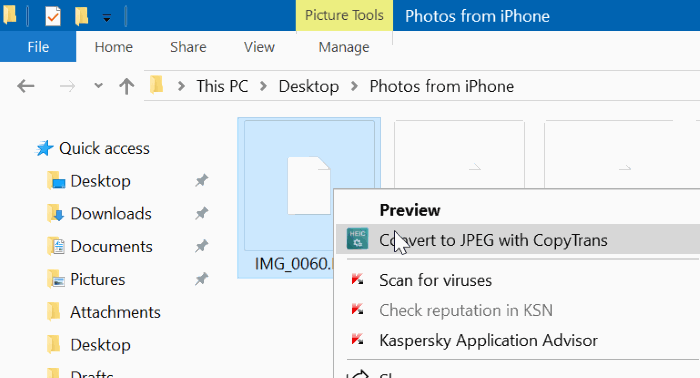Click Desktop in the breadcrumb path

click(x=308, y=86)
